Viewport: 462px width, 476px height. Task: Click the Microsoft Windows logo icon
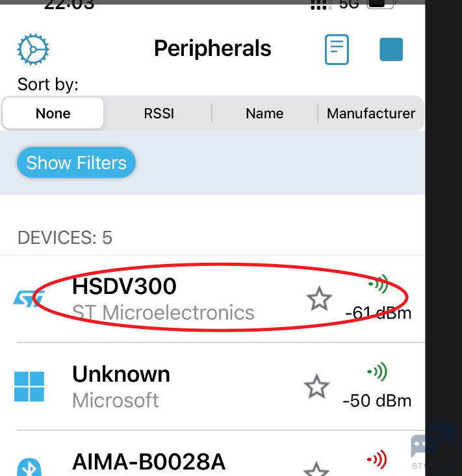click(x=29, y=386)
